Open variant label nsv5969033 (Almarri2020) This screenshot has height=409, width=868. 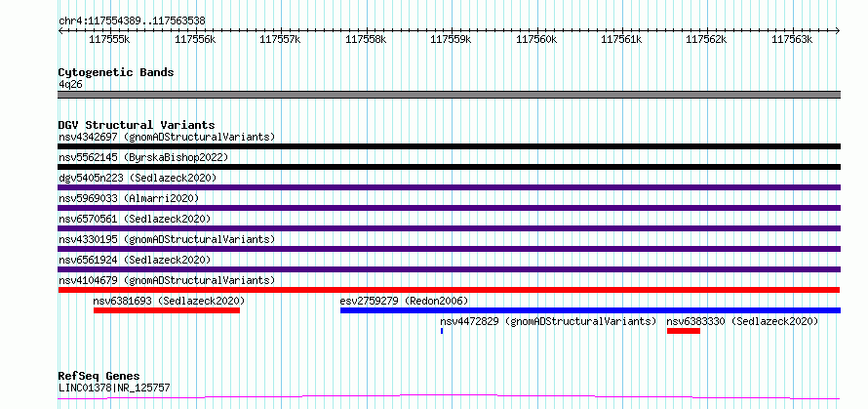[129, 198]
